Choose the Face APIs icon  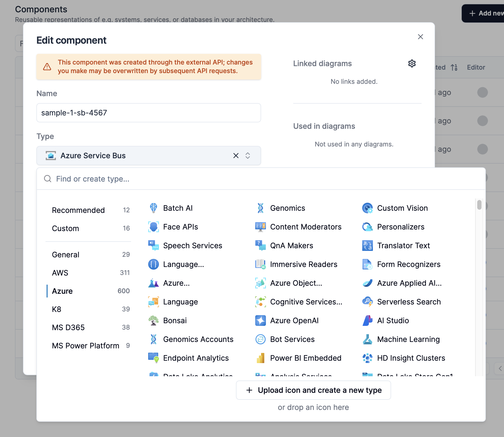tap(154, 227)
